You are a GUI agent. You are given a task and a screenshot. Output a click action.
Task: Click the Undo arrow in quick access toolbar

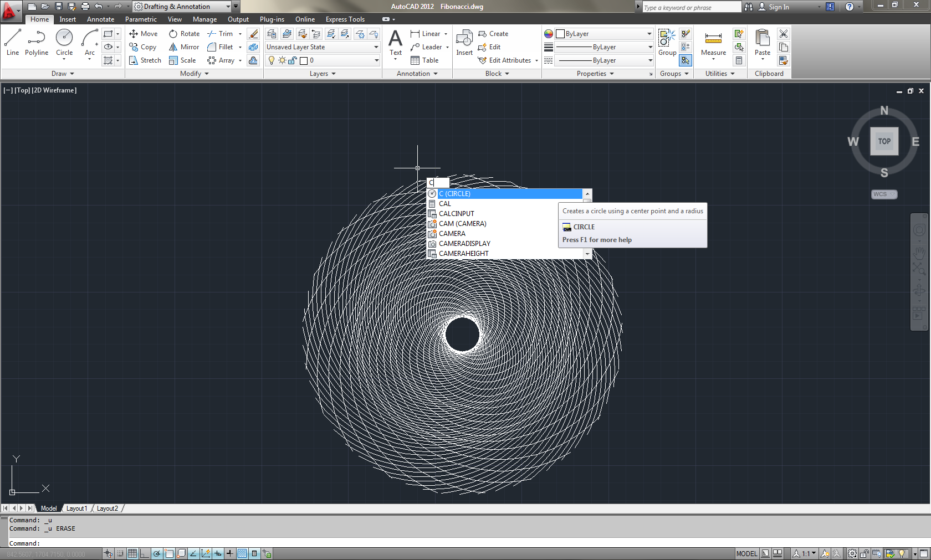99,7
